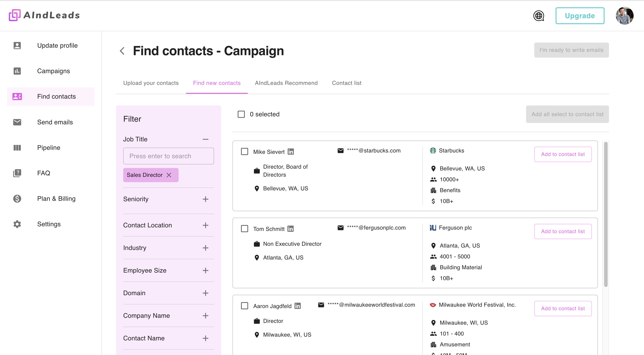The image size is (644, 355).
Task: Open Tom Schmitt's LinkedIn icon
Action: [290, 229]
